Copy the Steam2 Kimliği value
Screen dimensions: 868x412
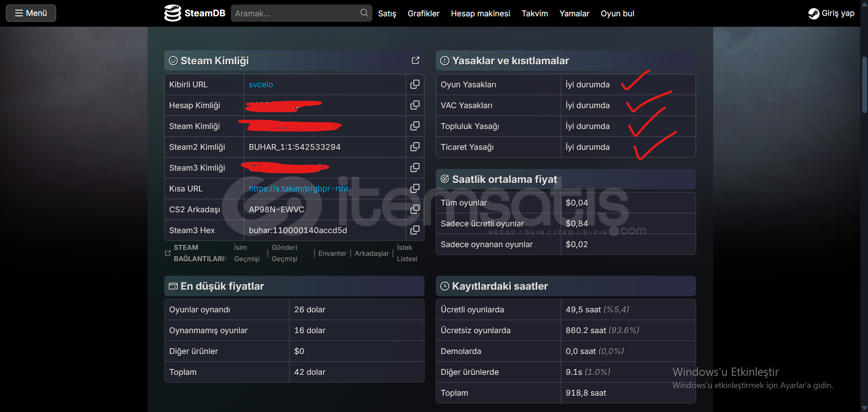[x=415, y=147]
